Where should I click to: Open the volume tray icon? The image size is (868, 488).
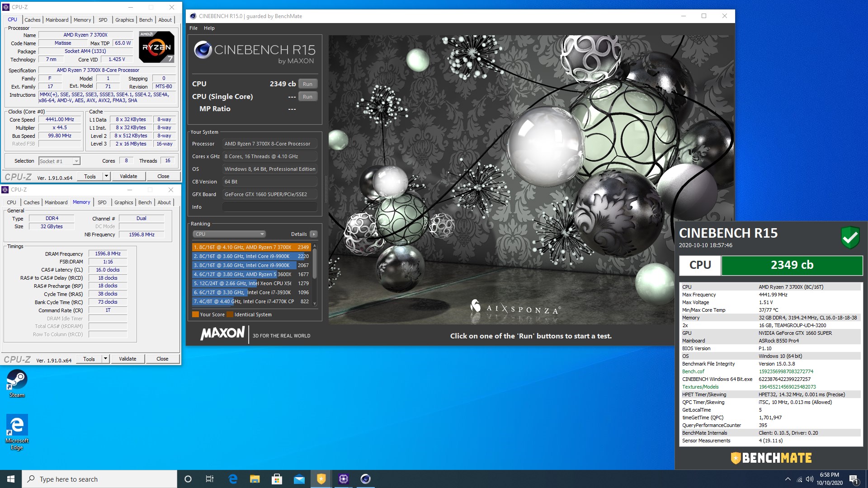809,479
